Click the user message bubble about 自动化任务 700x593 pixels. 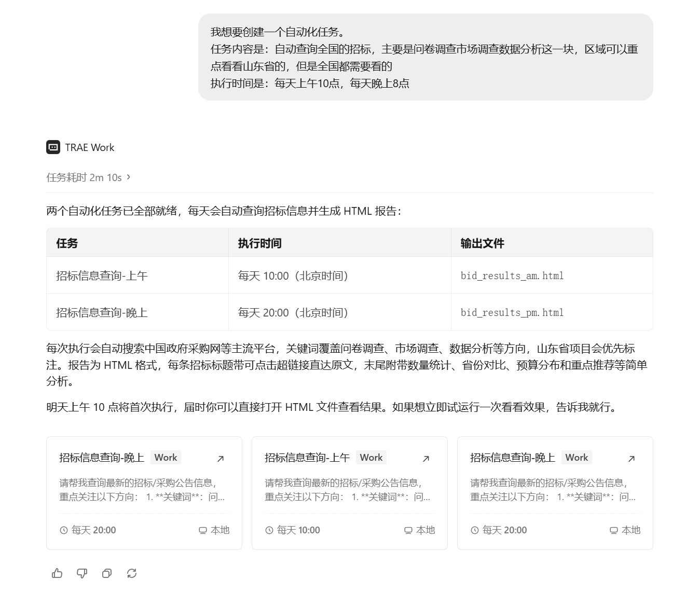click(x=426, y=57)
